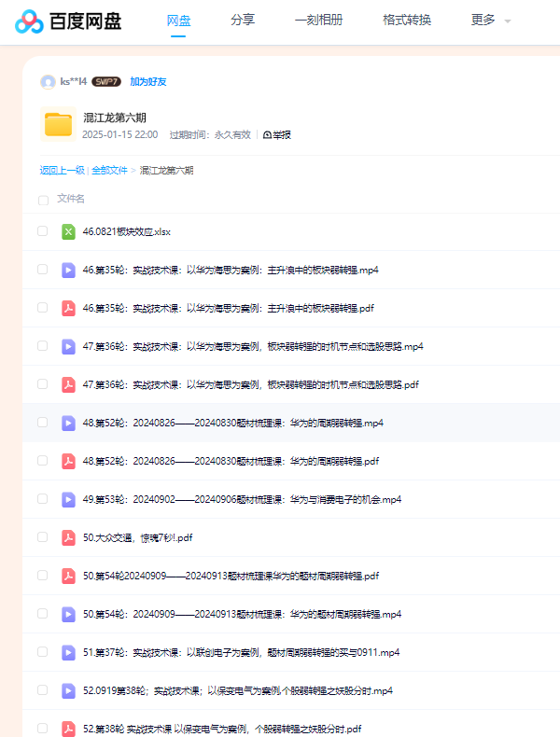Viewport: 560px width, 737px height.
Task: Check the box for 46.0821板块效应.xlsx
Action: coord(42,230)
